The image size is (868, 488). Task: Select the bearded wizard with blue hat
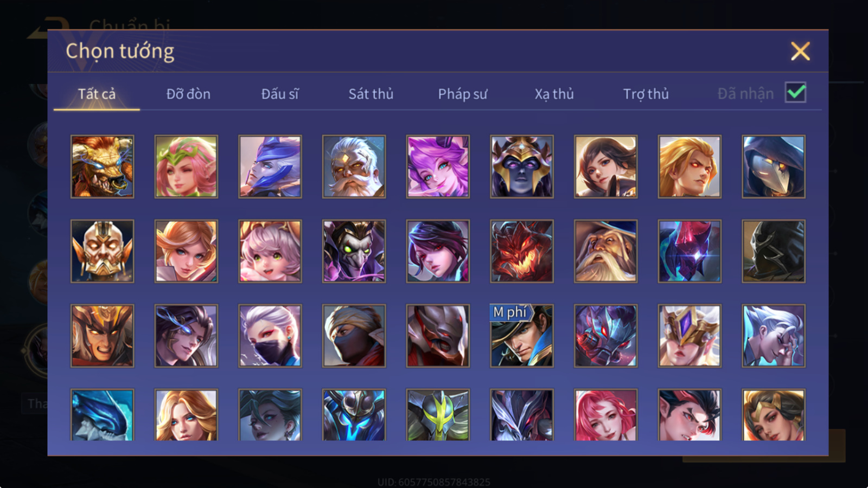click(605, 251)
